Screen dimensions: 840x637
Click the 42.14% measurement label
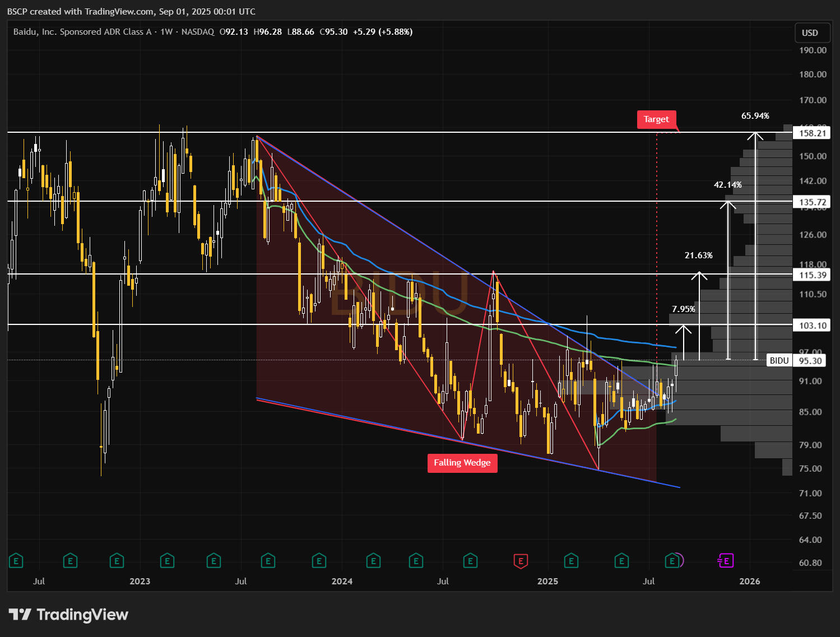(x=728, y=185)
